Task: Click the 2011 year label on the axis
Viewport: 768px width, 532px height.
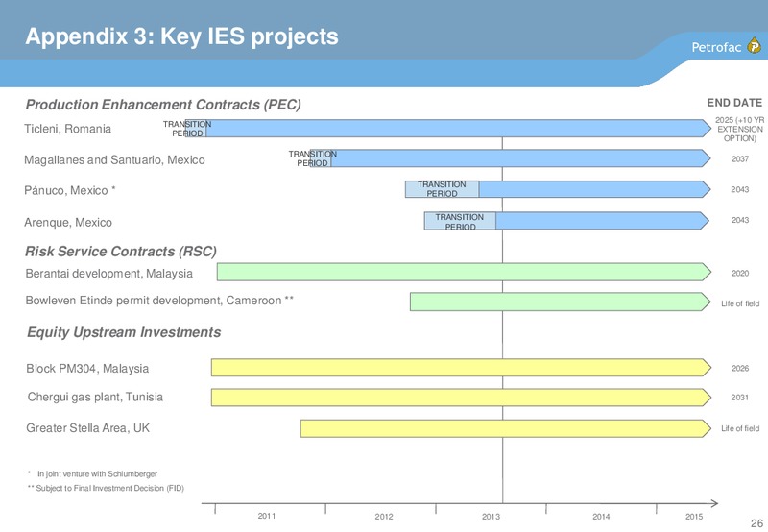Action: tap(267, 516)
